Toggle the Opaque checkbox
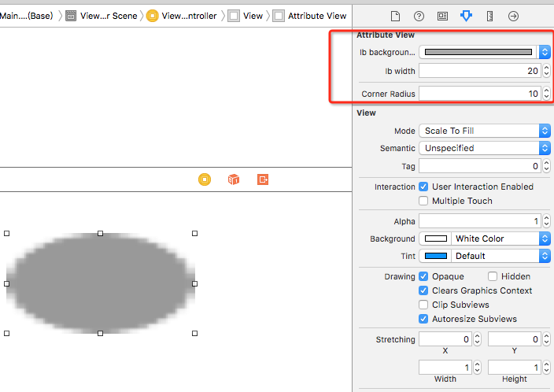Image resolution: width=554 pixels, height=392 pixels. [423, 276]
